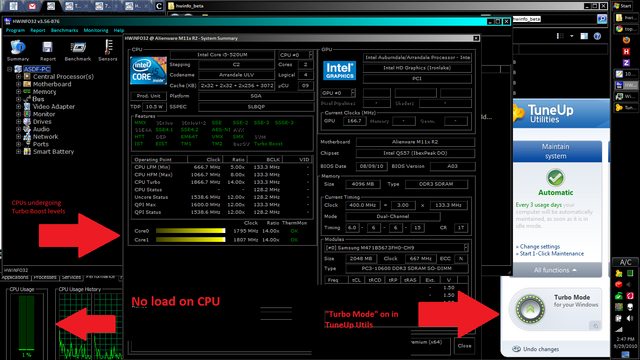Click the Change settings link
The width and height of the screenshot is (640, 360).
point(540,247)
